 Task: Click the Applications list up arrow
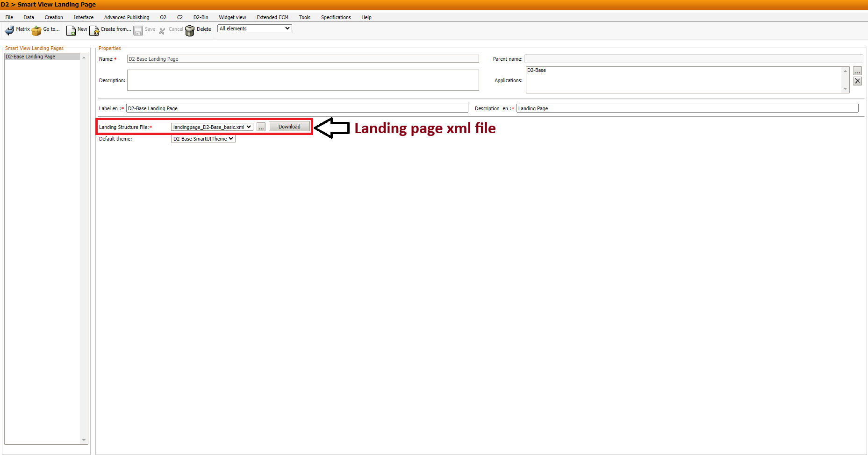click(x=845, y=71)
